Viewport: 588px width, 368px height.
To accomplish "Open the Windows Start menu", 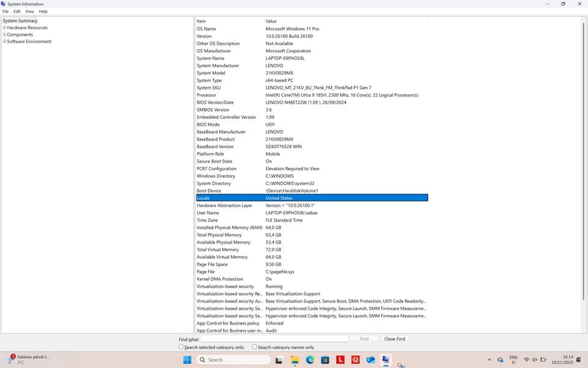I will [x=187, y=360].
